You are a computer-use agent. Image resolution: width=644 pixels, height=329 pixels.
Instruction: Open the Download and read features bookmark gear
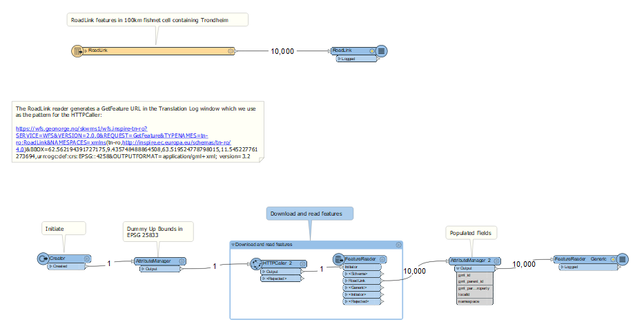[398, 245]
